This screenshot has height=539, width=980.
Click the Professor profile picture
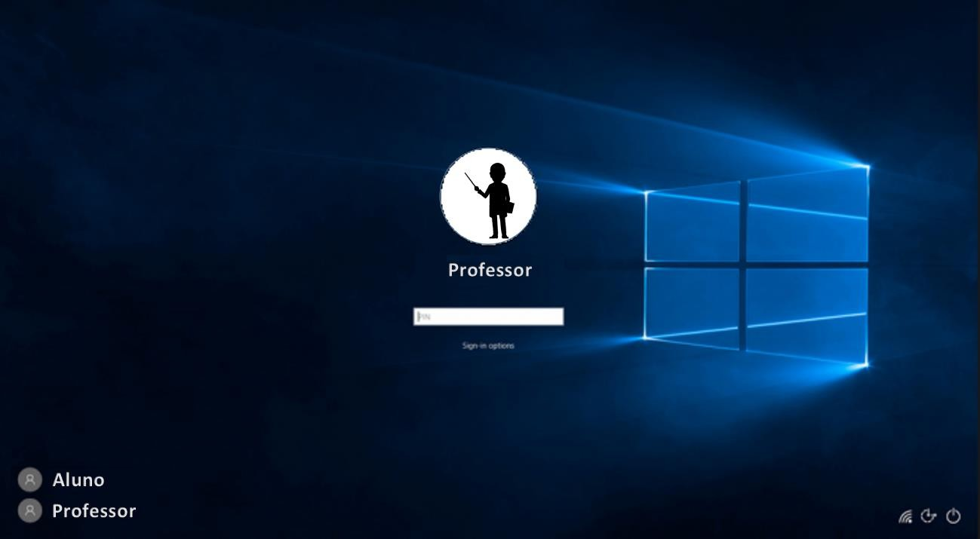coord(488,196)
